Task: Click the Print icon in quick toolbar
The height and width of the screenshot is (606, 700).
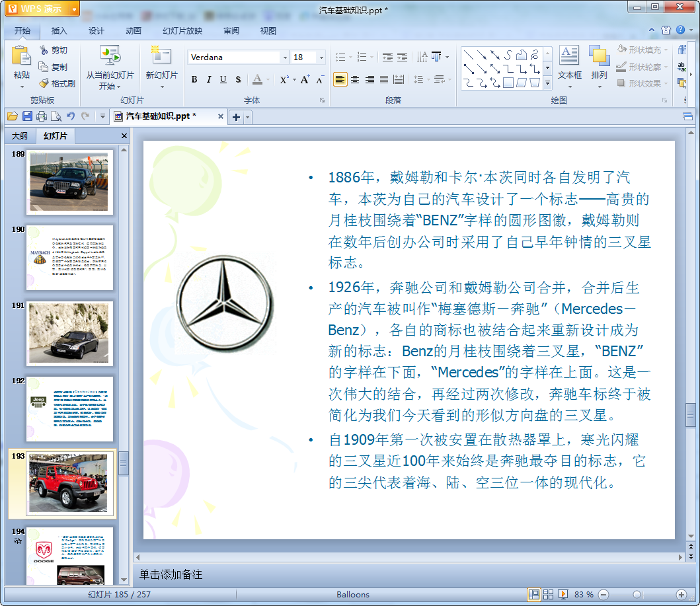Action: (x=42, y=116)
